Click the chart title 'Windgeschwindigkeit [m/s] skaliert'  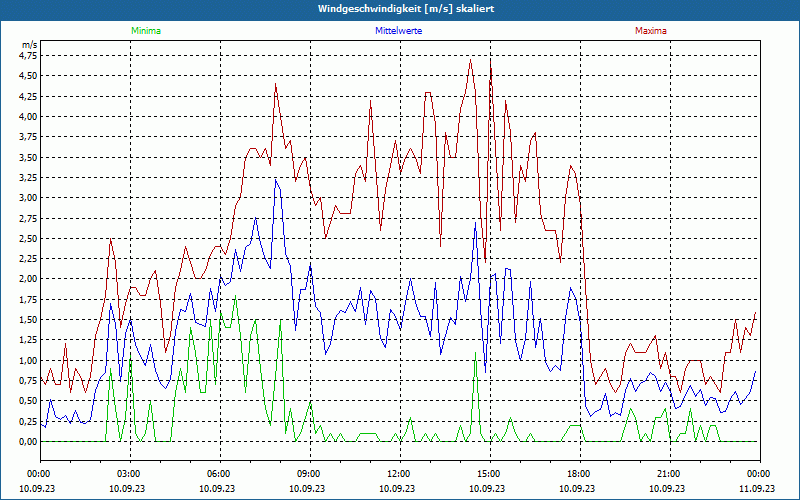(406, 9)
